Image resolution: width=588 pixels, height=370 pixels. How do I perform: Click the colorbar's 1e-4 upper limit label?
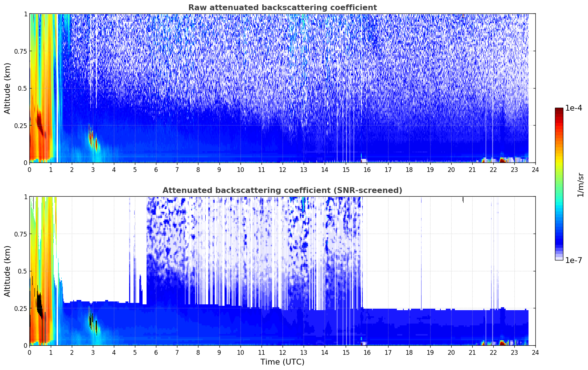coord(573,108)
